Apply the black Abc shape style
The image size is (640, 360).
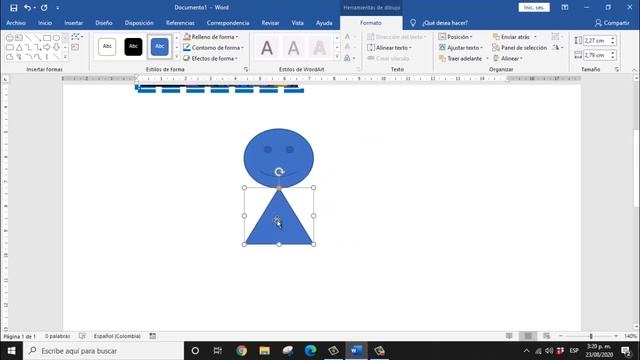[x=133, y=47]
